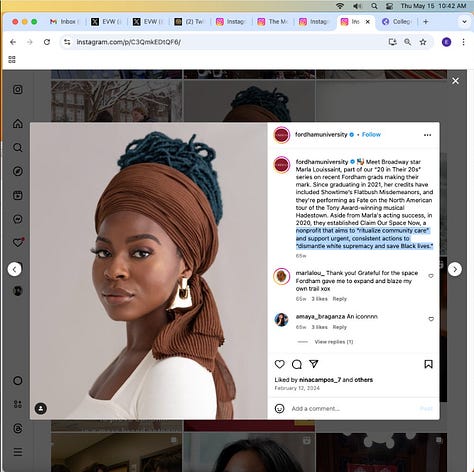Open Wi-Fi menu in macOS menu bar
The height and width of the screenshot is (472, 474).
tap(340, 6)
